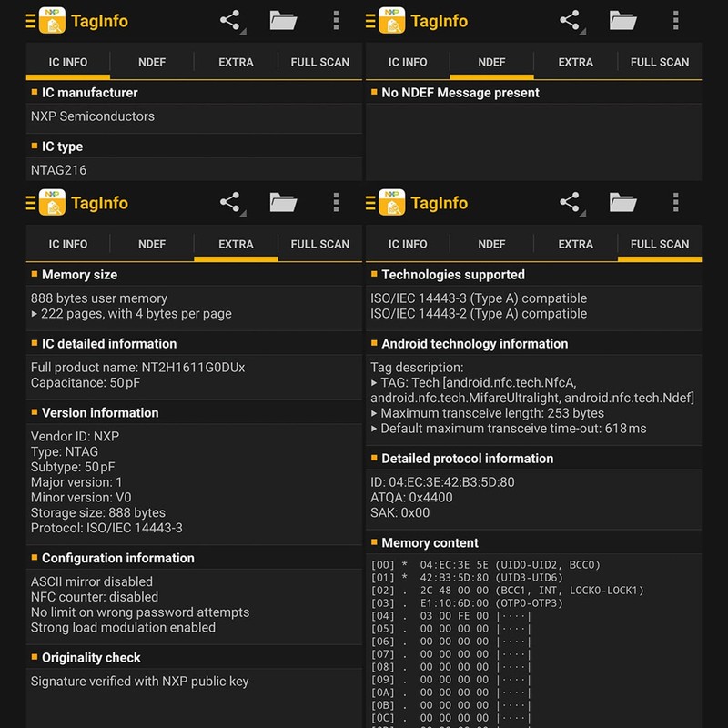Screen dimensions: 728x728
Task: Choose the EXTRA tab on the FULL SCAN screen
Action: pyautogui.click(x=575, y=244)
